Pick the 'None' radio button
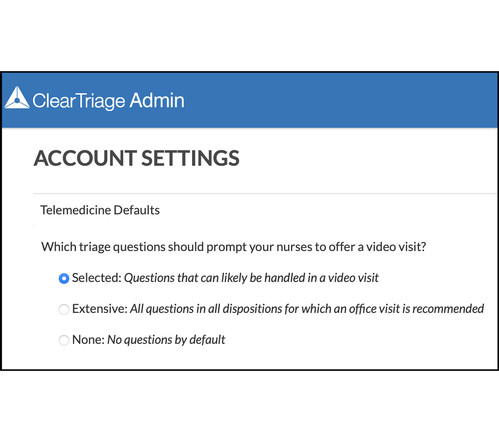This screenshot has width=499, height=442. click(x=64, y=340)
